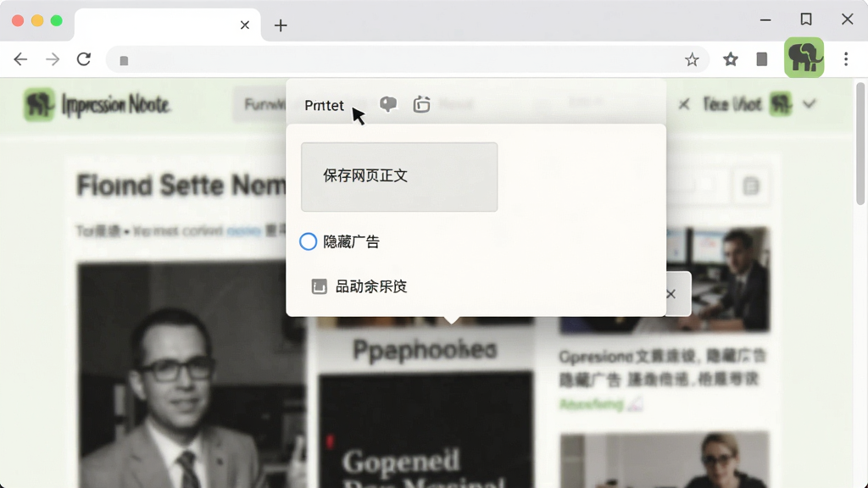Open the man with glasses article photo
Screen dimensions: 868x488
coord(191,375)
